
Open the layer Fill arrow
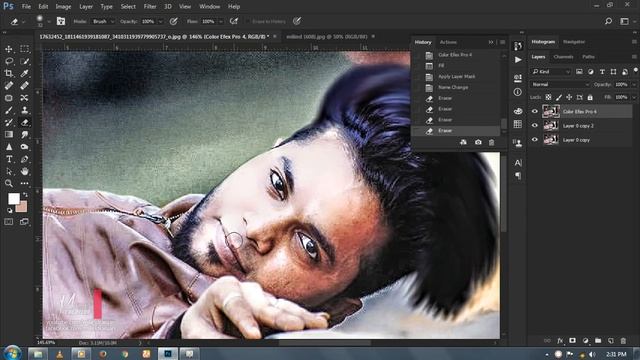(634, 97)
